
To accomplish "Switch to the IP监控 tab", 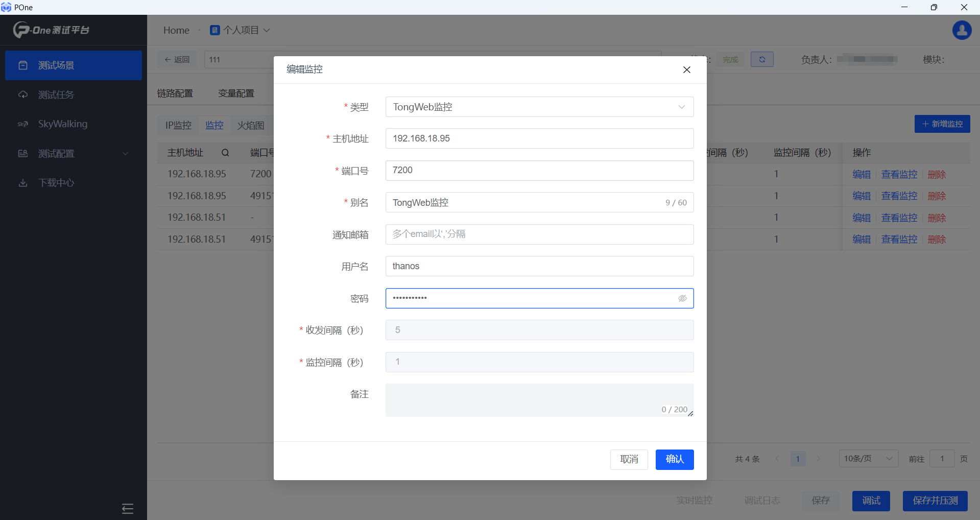I will pos(178,125).
